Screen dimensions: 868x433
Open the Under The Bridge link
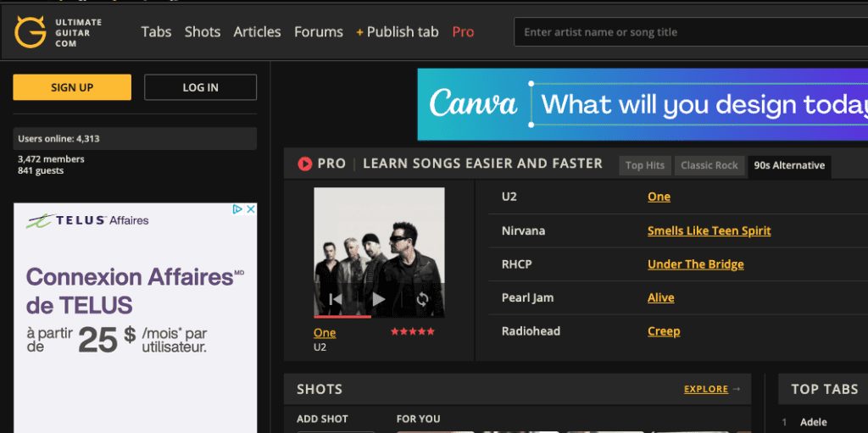pyautogui.click(x=695, y=264)
